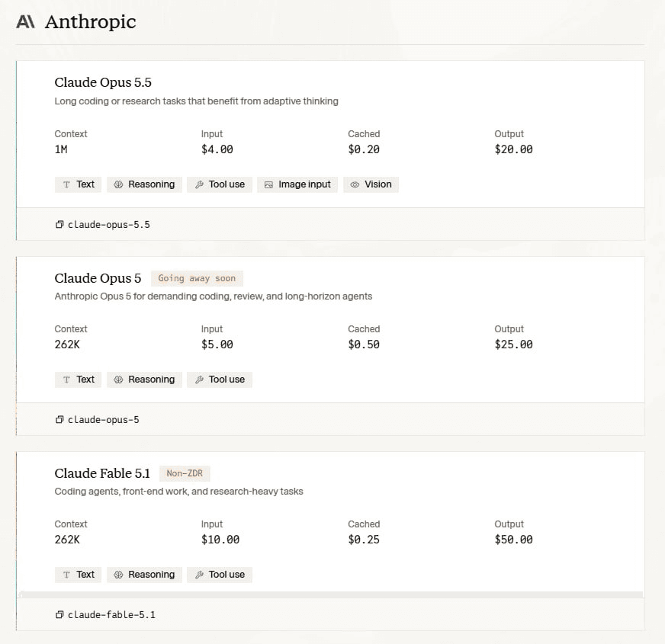This screenshot has height=644, width=665.
Task: Select the "Claude Opus 5.5" card title
Action: pos(103,82)
